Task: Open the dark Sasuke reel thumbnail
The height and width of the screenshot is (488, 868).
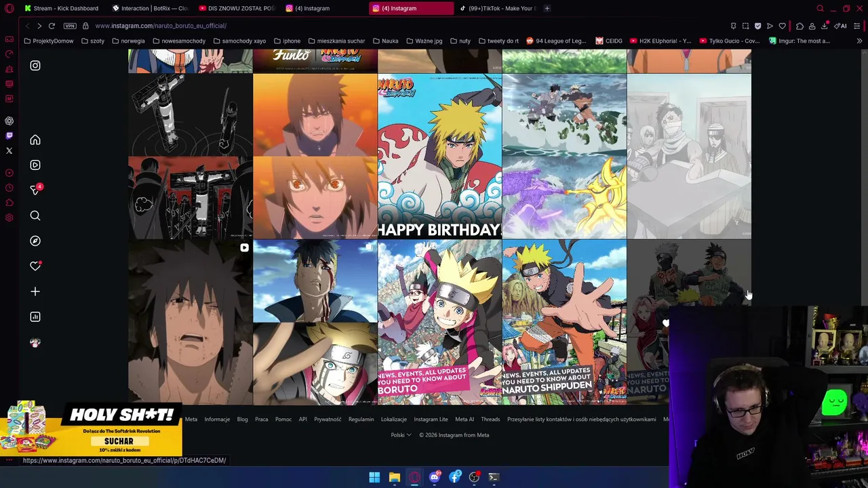Action: (x=190, y=323)
